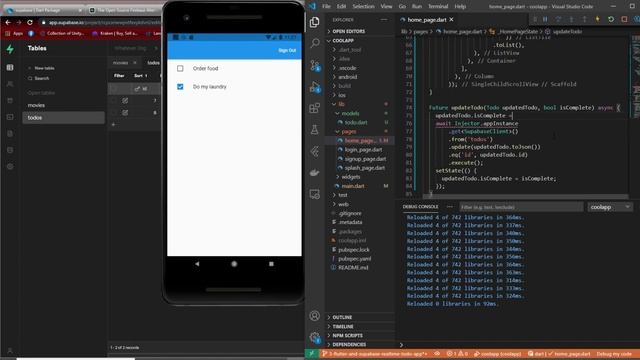The width and height of the screenshot is (640, 360).
Task: Select the todos table in Supabase
Action: click(x=63, y=118)
